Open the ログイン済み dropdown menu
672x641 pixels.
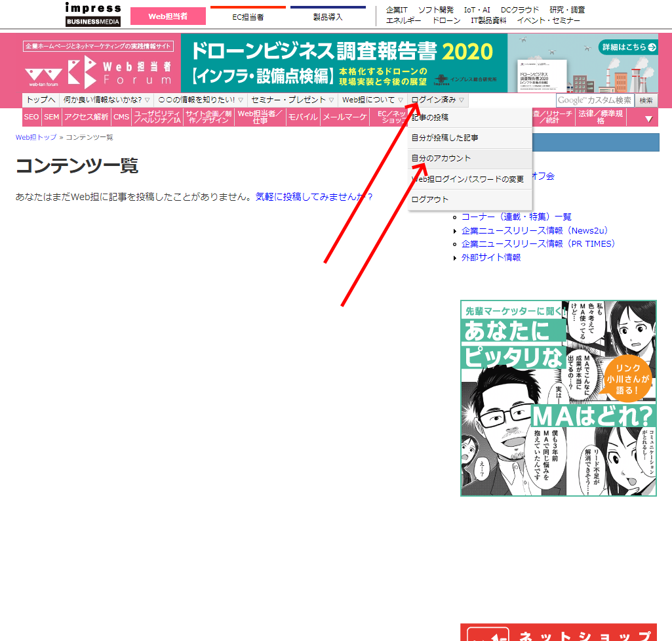437,100
